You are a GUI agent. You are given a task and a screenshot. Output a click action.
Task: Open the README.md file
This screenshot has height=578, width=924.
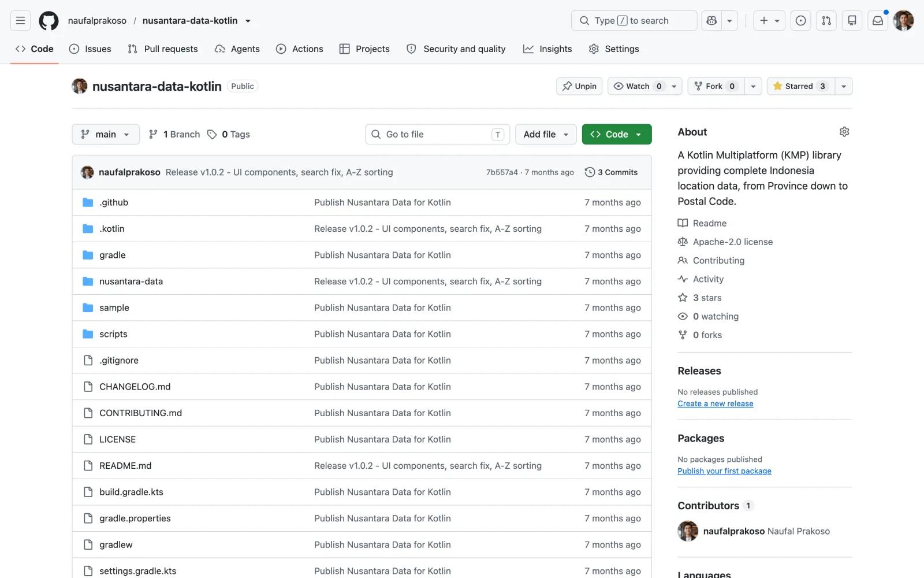click(x=125, y=466)
